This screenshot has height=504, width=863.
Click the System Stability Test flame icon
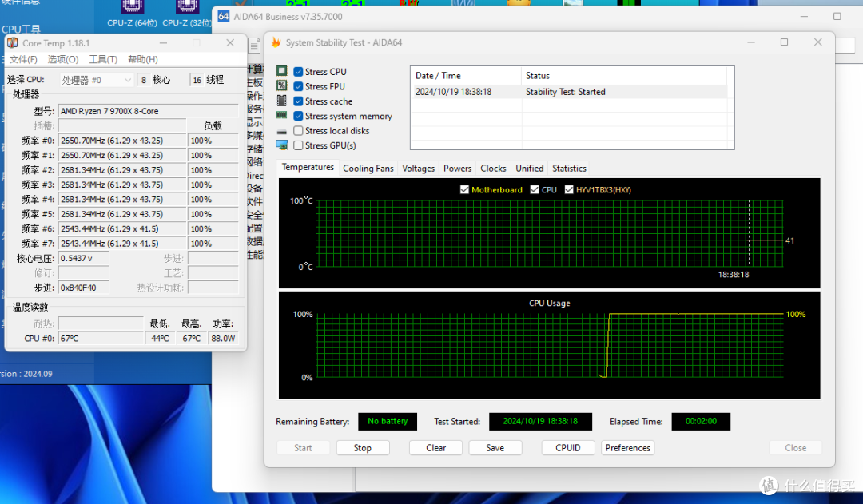tap(276, 42)
